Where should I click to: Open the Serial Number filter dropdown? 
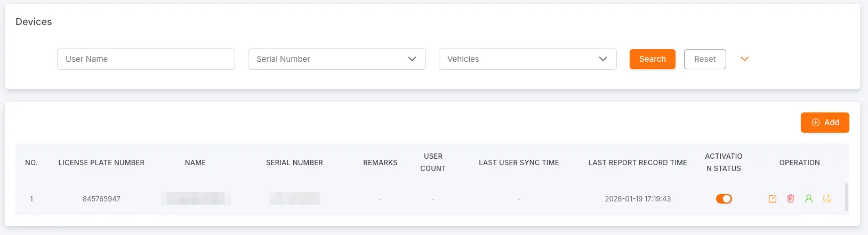336,59
